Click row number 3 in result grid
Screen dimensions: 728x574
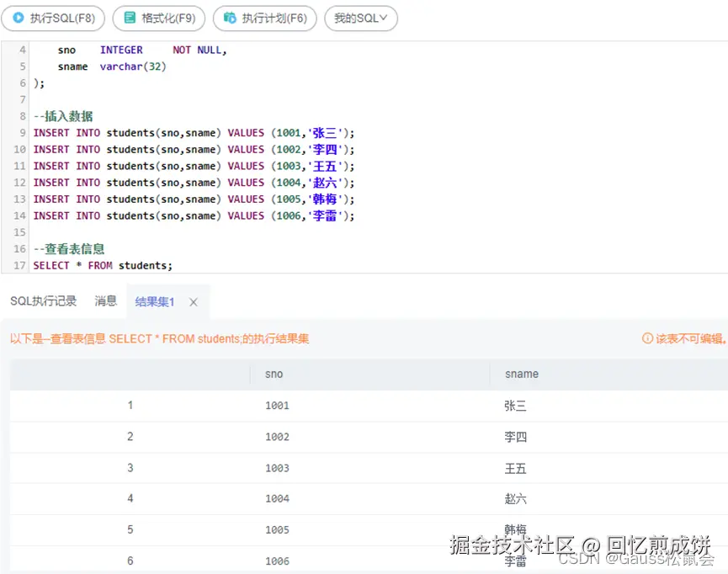[x=130, y=468]
